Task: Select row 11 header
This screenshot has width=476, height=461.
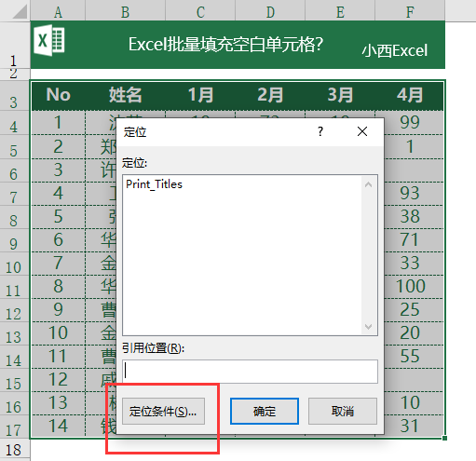Action: (x=15, y=287)
